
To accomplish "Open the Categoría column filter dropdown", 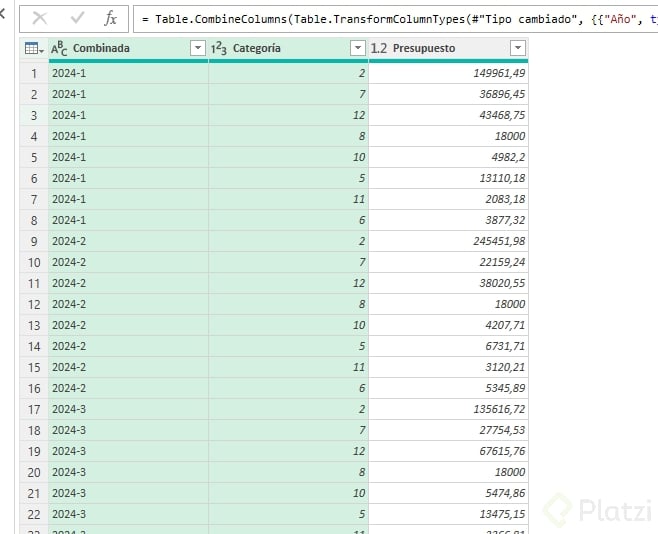I will pyautogui.click(x=357, y=48).
